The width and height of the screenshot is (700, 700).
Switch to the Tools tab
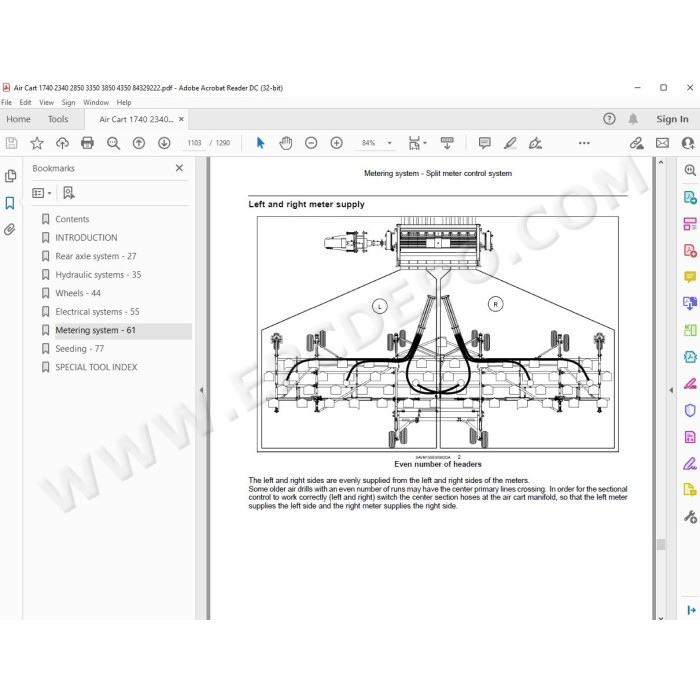58,119
